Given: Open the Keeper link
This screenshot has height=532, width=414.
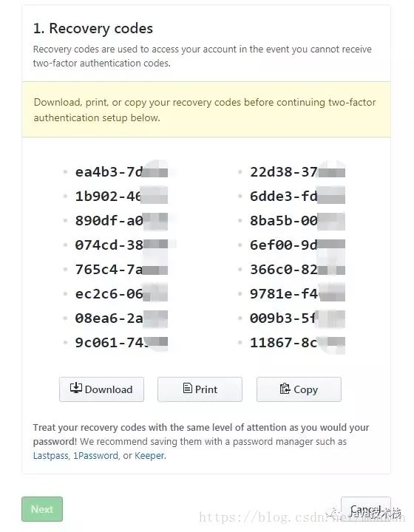Looking at the screenshot, I should 149,456.
